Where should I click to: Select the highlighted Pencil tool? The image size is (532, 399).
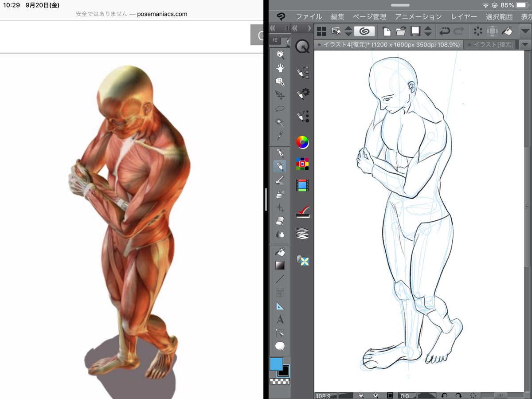click(280, 167)
